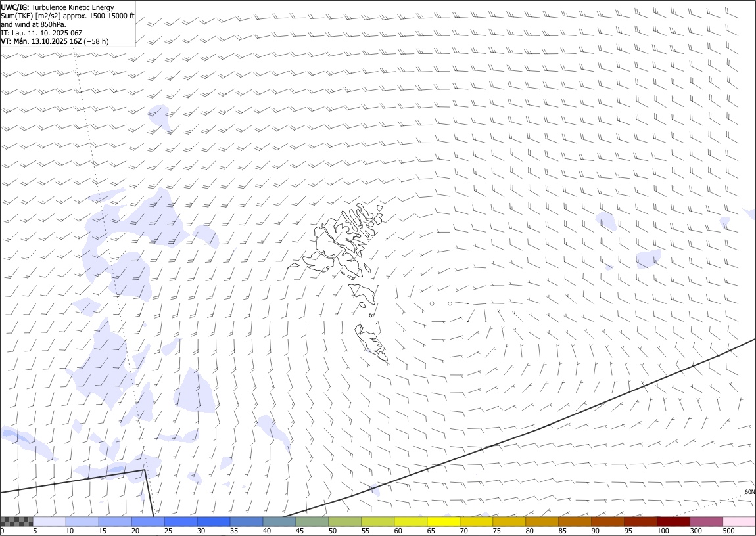Click the 65–70 bright yellow legend swatch
Image resolution: width=756 pixels, height=536 pixels.
(444, 522)
